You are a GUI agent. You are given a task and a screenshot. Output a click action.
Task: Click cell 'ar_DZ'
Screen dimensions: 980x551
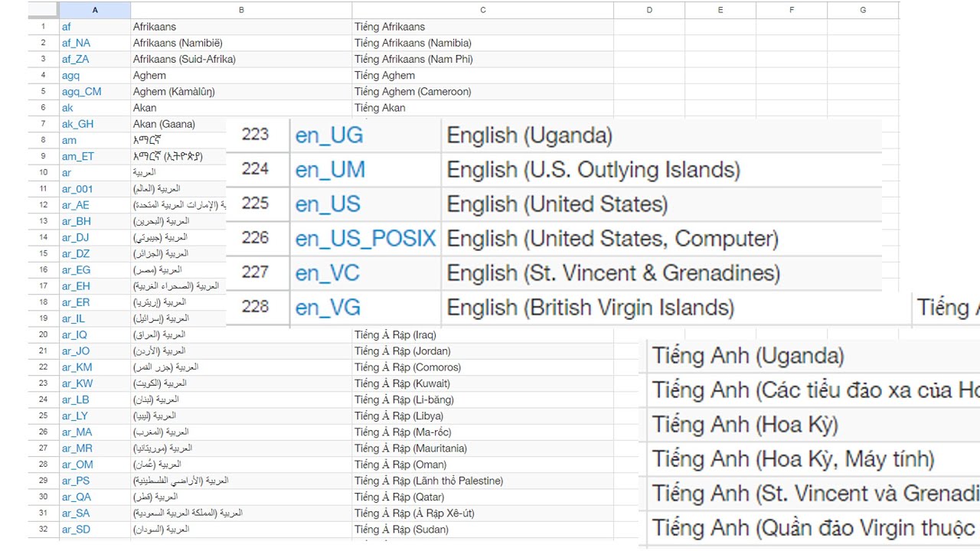coord(95,254)
